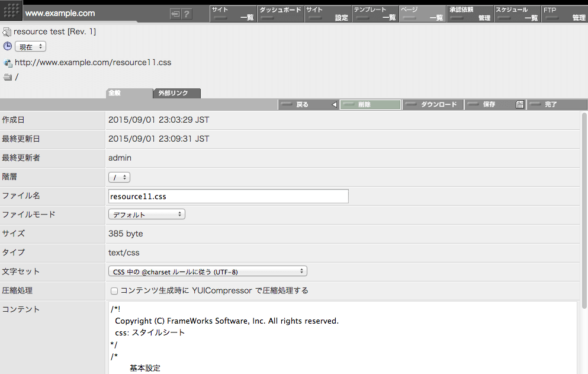Click the ファイル名 input field
The height and width of the screenshot is (374, 588).
pos(228,196)
